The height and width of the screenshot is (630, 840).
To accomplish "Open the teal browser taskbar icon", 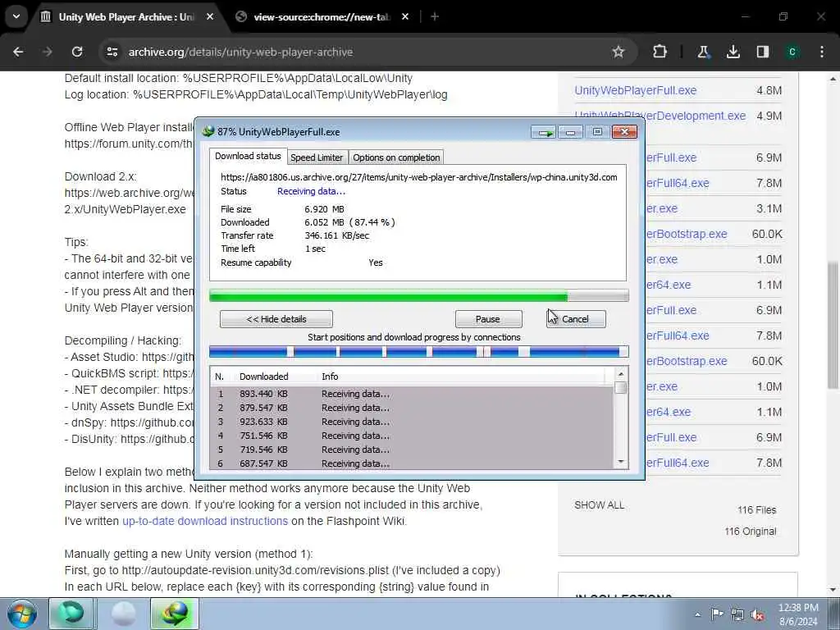I will [x=71, y=614].
